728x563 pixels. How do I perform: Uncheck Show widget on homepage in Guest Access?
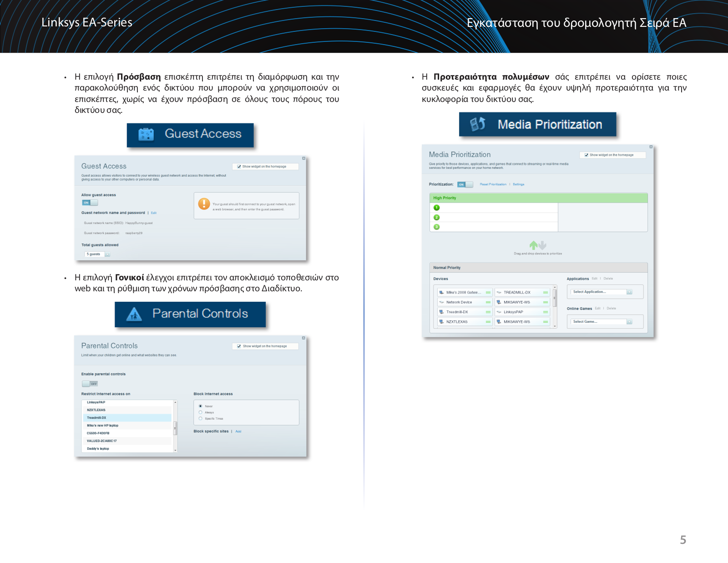coord(239,167)
